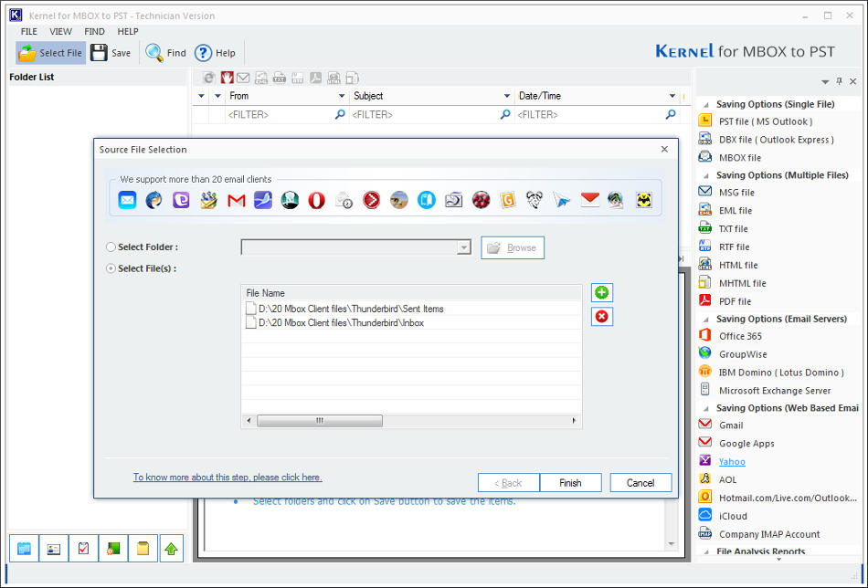Open the folder selection dropdown

pyautogui.click(x=464, y=247)
